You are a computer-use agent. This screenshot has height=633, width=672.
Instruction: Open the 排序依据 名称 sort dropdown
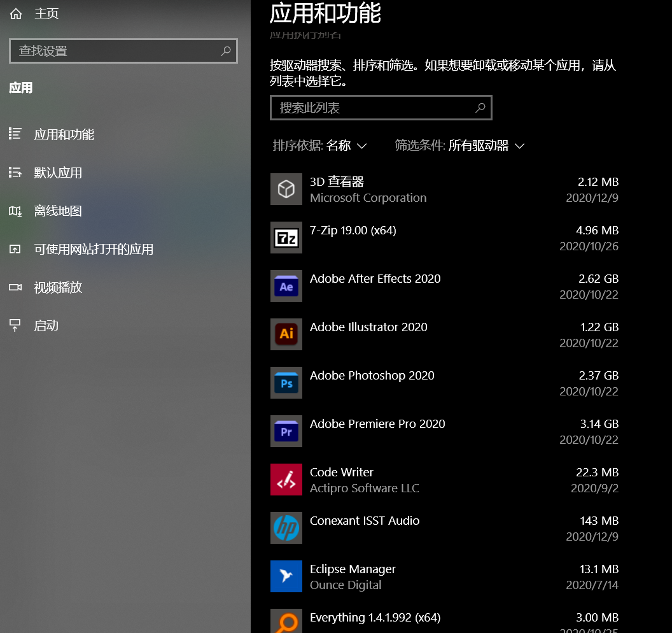319,146
